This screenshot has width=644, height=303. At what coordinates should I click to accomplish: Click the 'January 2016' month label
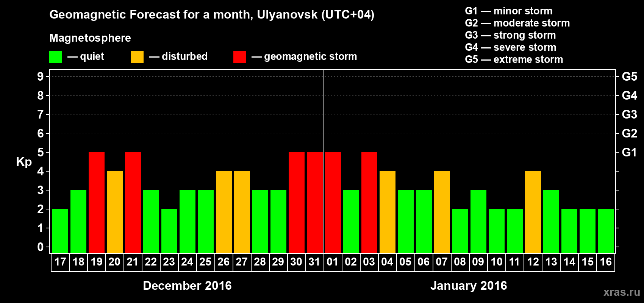pyautogui.click(x=469, y=286)
